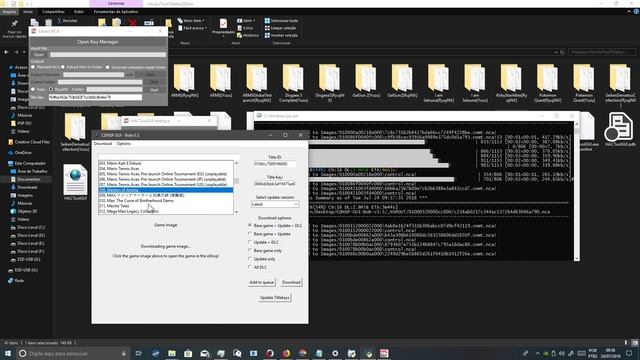Open the ARMS[Yuzu] folder
This screenshot has width=640, height=360.
(x=221, y=81)
